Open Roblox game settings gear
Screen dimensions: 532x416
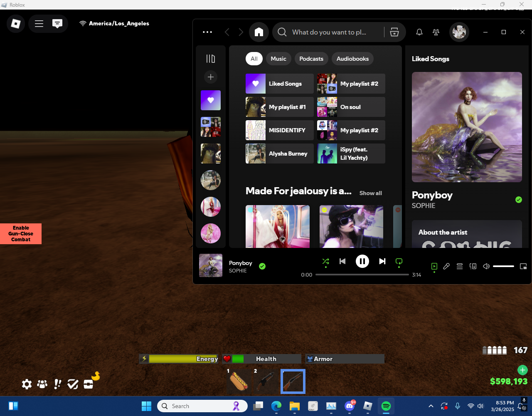pos(27,384)
